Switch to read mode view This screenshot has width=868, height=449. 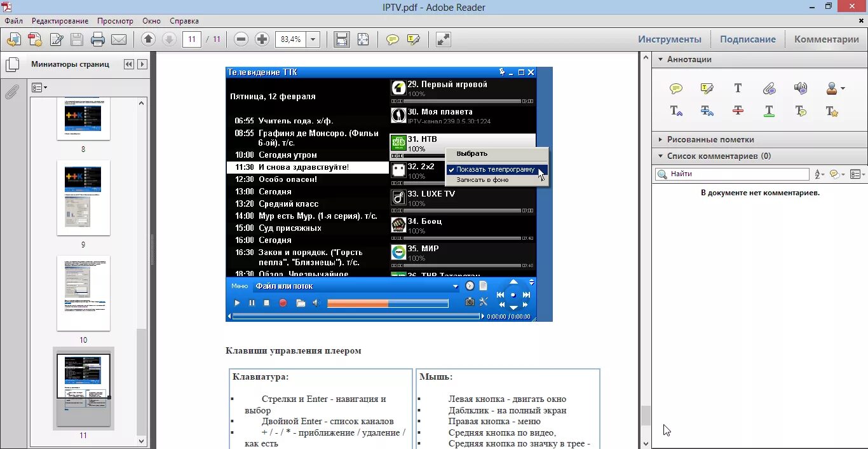click(x=444, y=39)
